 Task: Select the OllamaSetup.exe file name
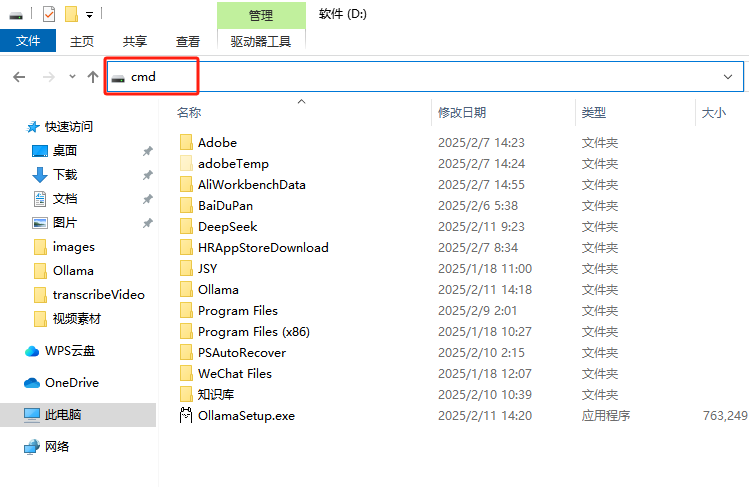click(x=246, y=416)
